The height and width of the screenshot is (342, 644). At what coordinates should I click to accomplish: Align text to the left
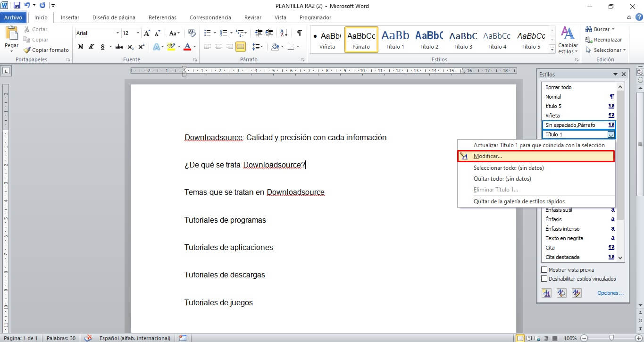click(x=207, y=47)
